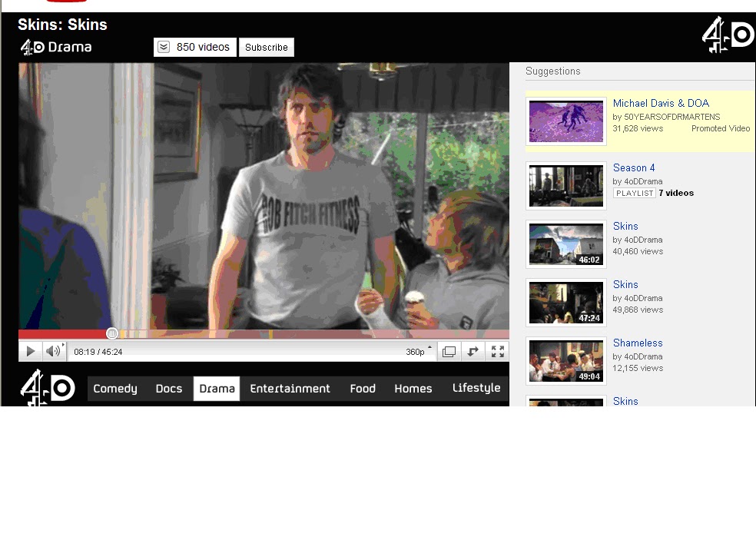756x550 pixels.
Task: Click the video progress scrubber handle
Action: point(112,333)
